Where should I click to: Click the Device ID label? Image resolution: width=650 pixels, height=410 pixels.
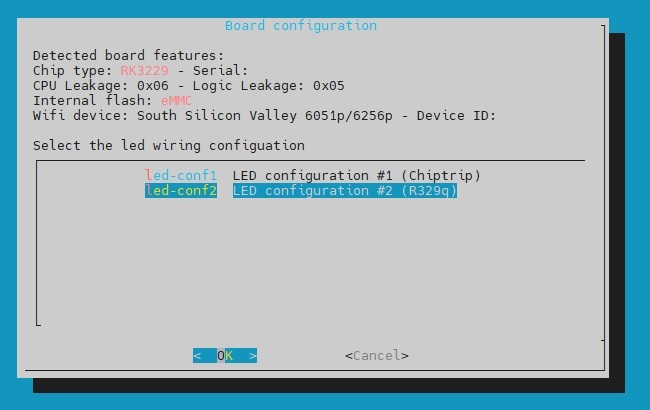point(456,116)
